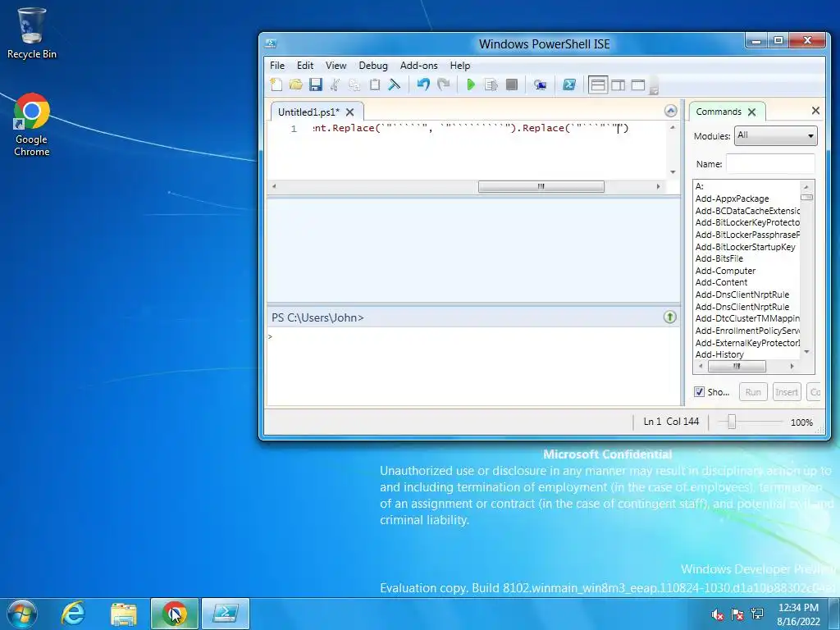Image resolution: width=840 pixels, height=630 pixels.
Task: Save the script with the floppy icon
Action: (316, 84)
